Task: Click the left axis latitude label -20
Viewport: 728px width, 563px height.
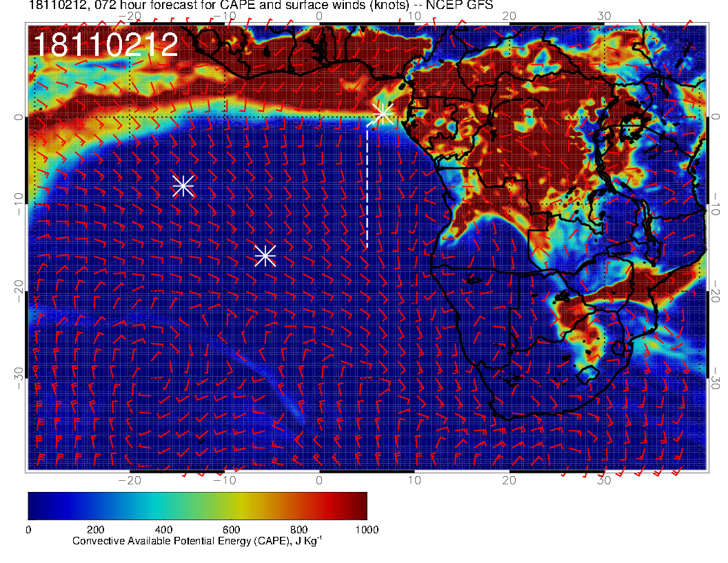Action: coord(19,290)
